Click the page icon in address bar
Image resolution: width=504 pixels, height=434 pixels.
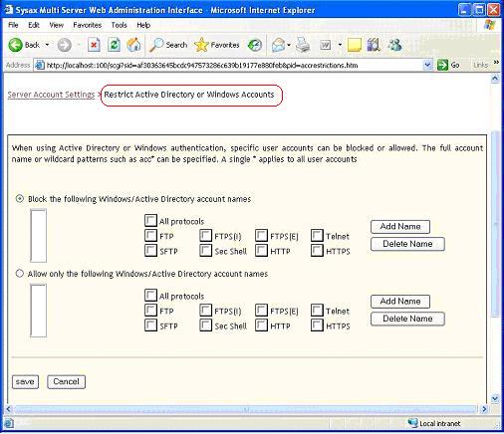(x=40, y=65)
